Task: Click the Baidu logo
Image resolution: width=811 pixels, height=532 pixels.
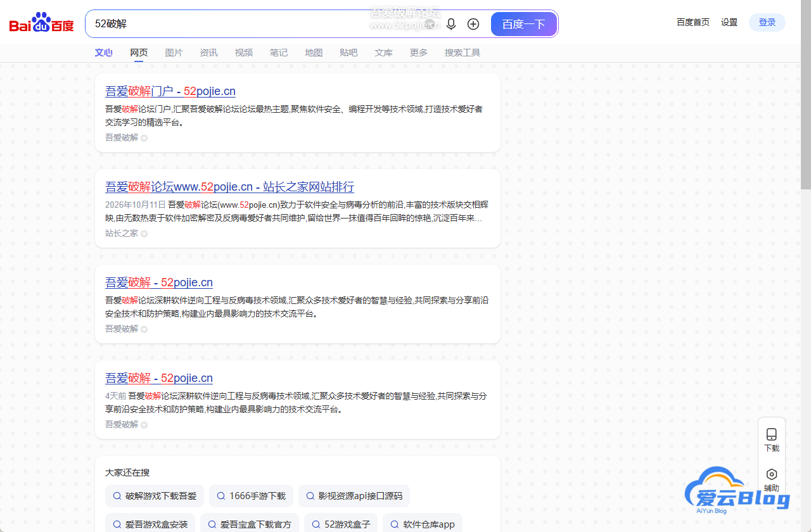Action: coord(42,24)
